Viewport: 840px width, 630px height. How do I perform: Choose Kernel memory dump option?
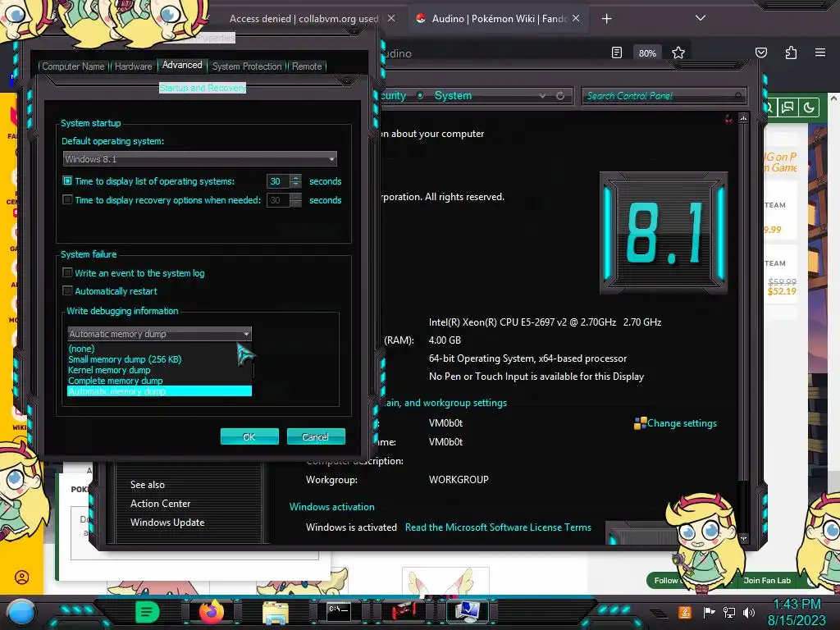pos(159,370)
